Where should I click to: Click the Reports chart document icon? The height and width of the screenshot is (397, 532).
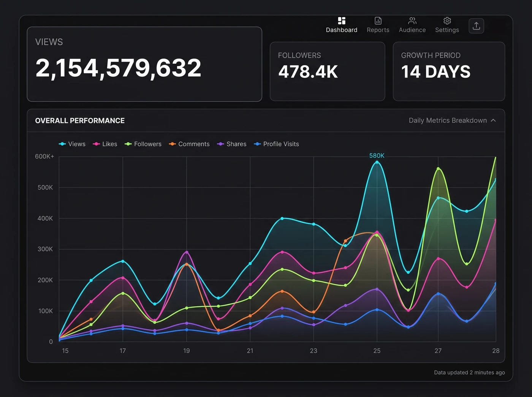tap(378, 21)
